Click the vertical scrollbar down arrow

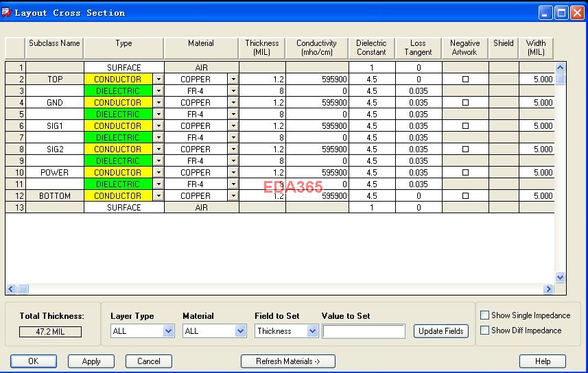click(x=560, y=277)
